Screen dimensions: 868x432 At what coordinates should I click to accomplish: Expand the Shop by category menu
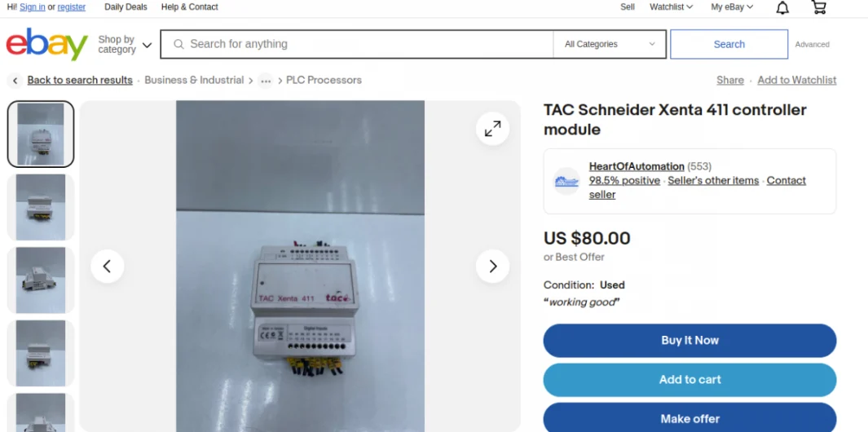125,44
